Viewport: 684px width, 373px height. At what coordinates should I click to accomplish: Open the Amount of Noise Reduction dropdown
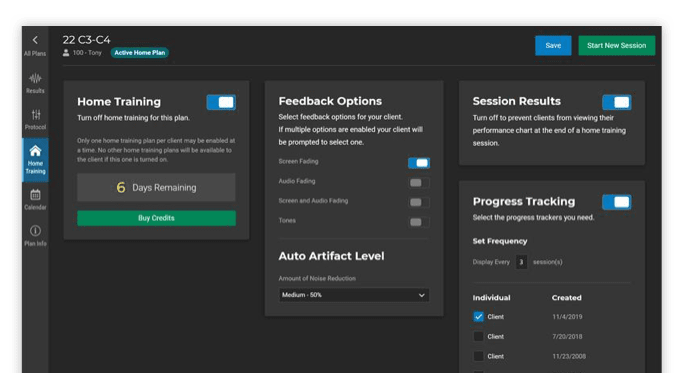click(x=354, y=295)
